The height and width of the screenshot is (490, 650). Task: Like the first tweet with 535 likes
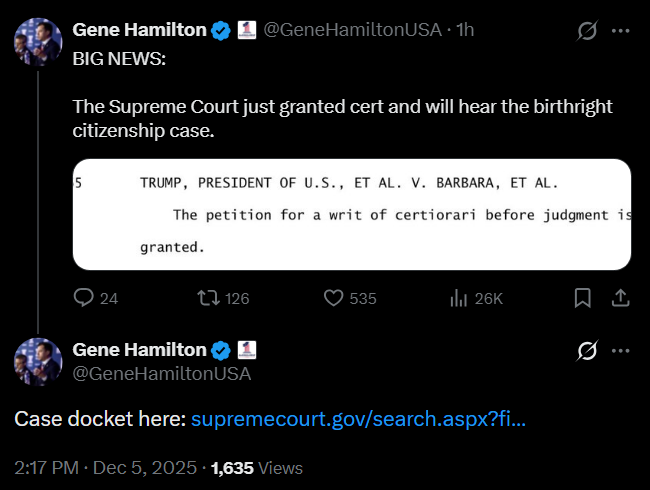coord(335,298)
